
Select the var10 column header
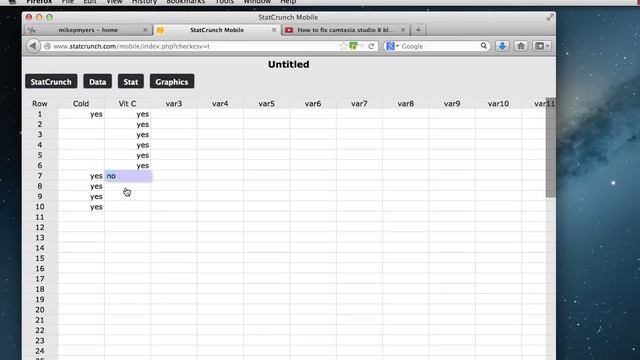pos(498,104)
